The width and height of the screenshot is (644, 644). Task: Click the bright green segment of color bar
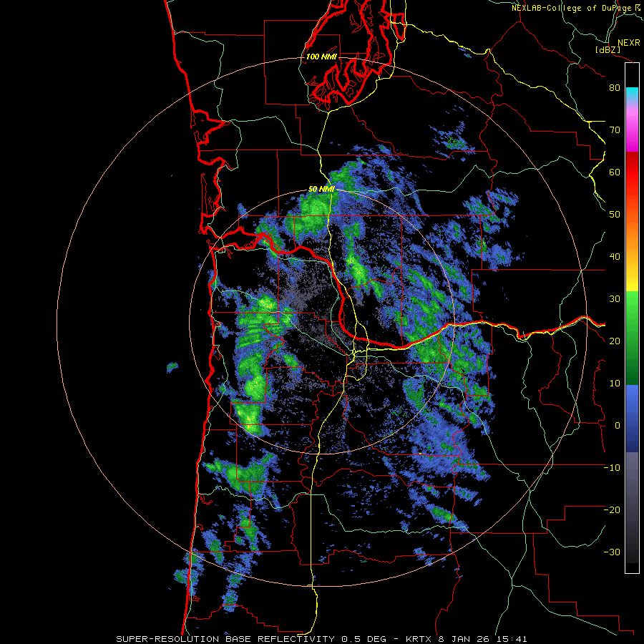tap(632, 306)
